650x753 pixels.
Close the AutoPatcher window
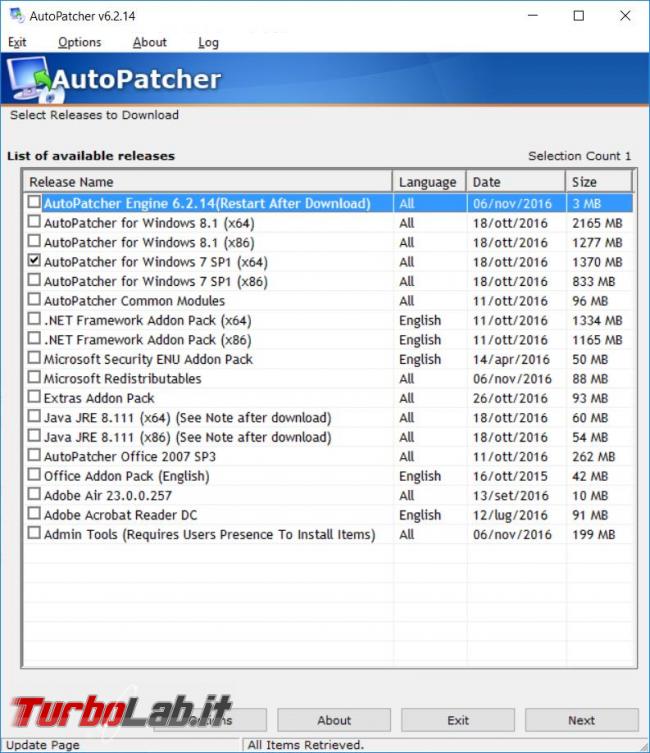[625, 16]
